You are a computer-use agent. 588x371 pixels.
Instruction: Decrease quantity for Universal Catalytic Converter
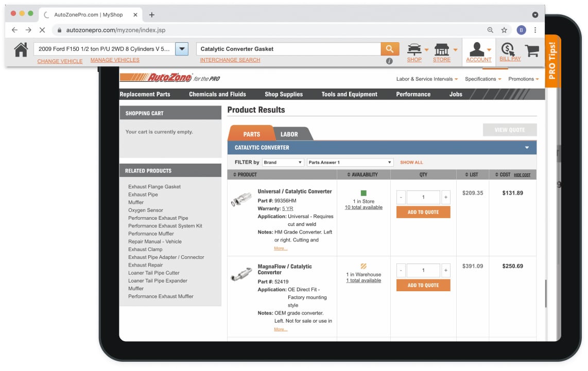[401, 197]
